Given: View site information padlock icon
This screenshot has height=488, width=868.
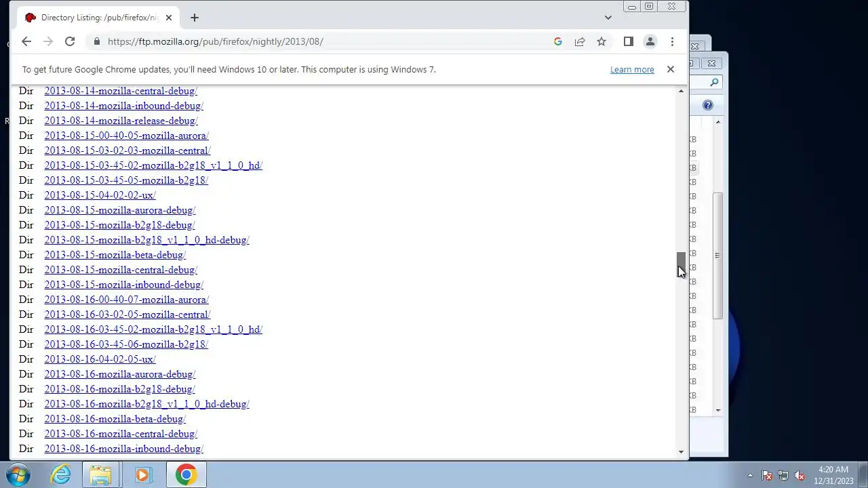Looking at the screenshot, I should click(96, 41).
